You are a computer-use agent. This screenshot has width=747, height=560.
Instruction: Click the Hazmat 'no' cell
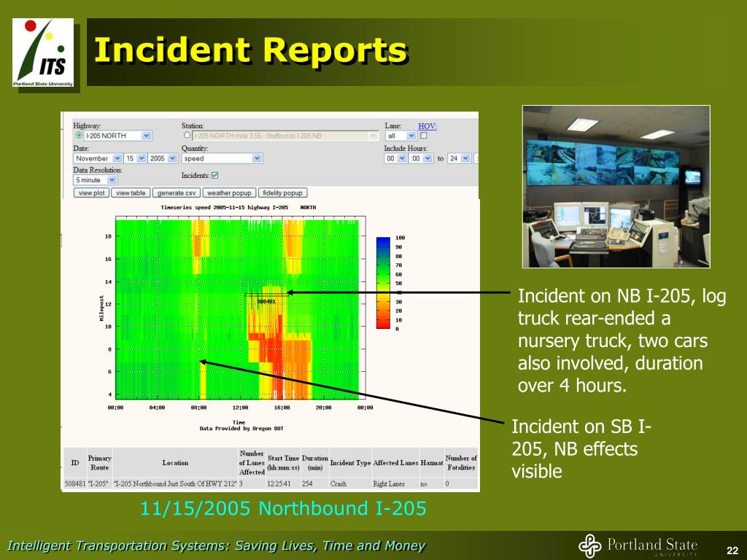(424, 483)
